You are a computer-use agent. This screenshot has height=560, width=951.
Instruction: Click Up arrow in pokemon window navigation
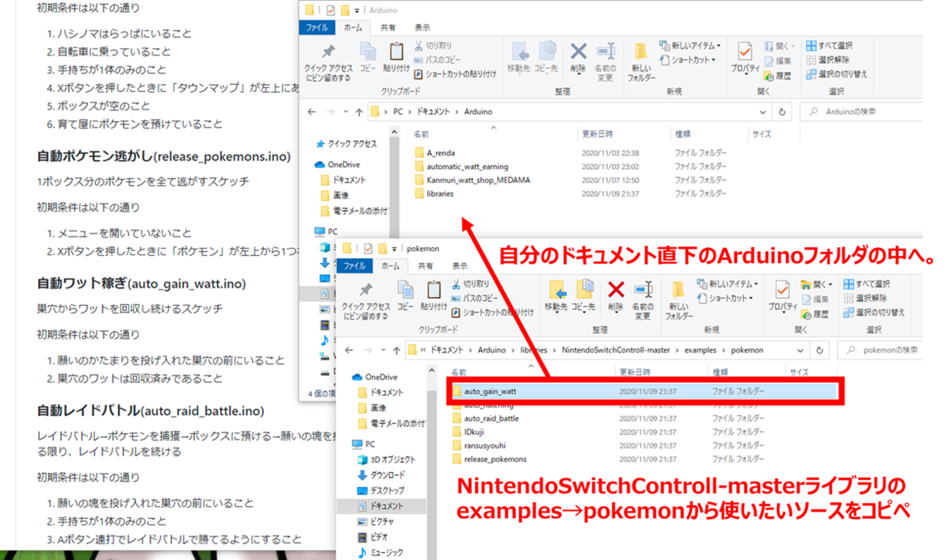tap(395, 349)
